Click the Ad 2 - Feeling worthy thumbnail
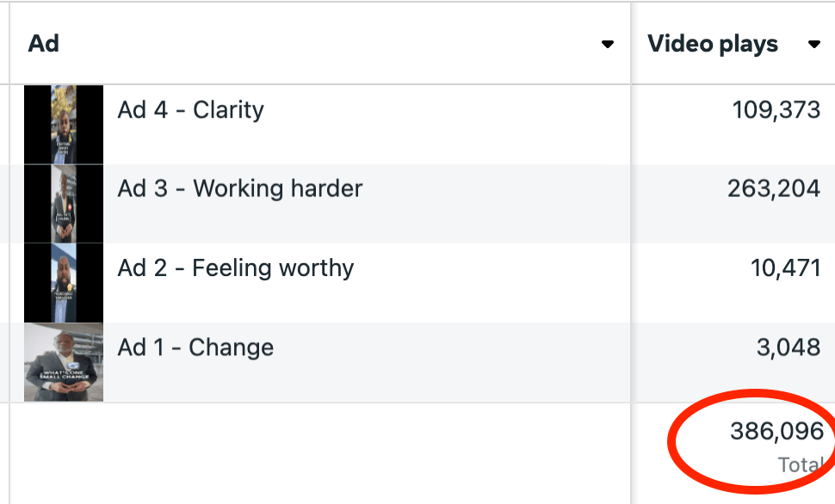Image resolution: width=835 pixels, height=504 pixels. [64, 283]
